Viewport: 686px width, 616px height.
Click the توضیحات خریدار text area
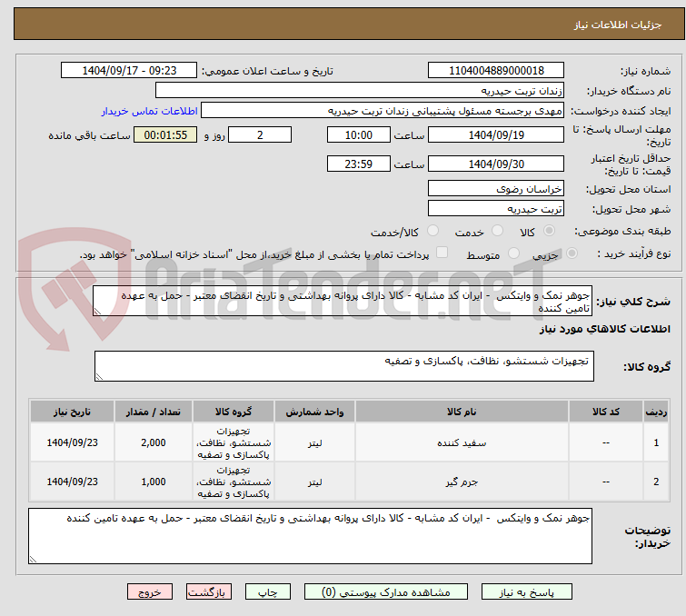[x=310, y=536]
